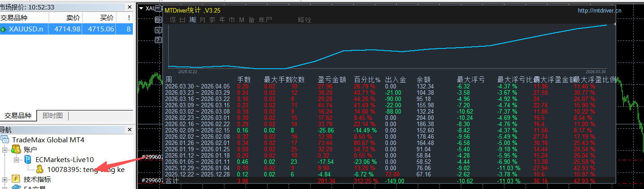Collapse the ECMarkets-Live10 tree node

(16, 159)
